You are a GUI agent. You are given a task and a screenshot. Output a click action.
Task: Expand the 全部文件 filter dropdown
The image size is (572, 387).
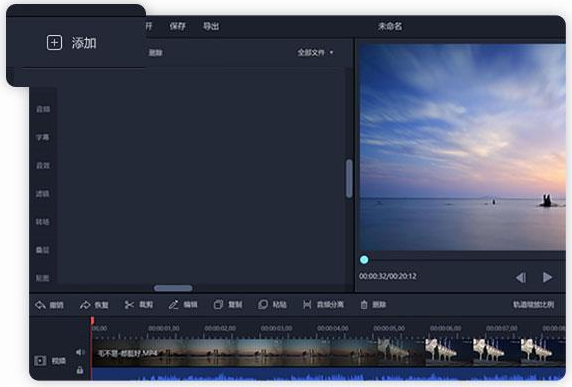pos(315,53)
